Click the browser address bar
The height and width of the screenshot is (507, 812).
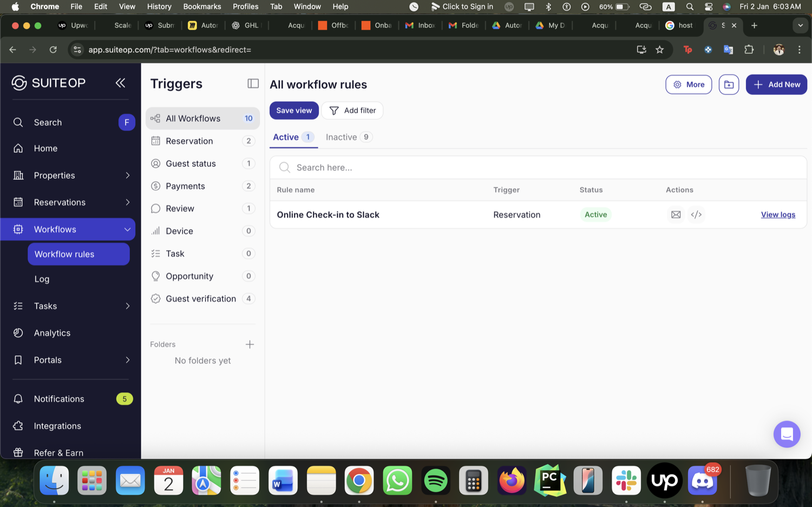coord(357,50)
